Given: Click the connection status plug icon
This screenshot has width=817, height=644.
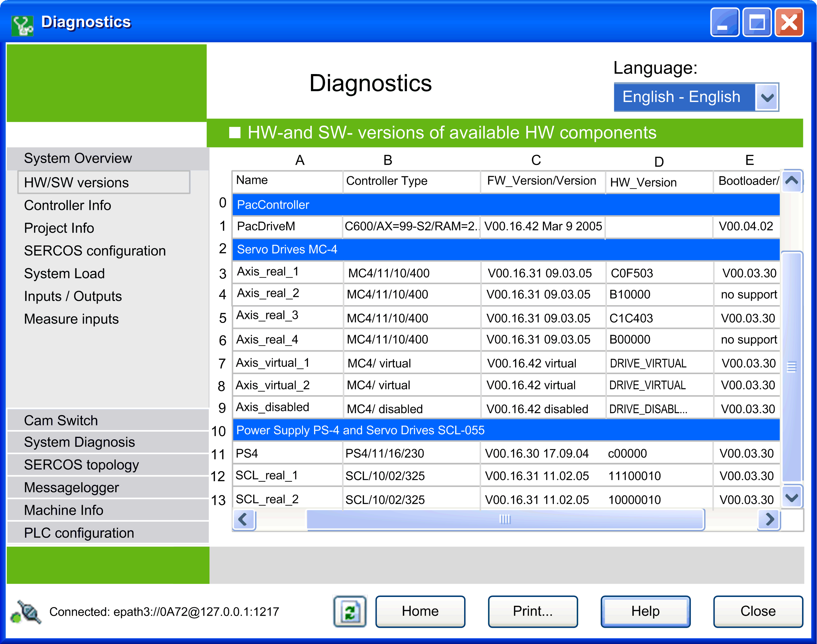Looking at the screenshot, I should point(26,612).
